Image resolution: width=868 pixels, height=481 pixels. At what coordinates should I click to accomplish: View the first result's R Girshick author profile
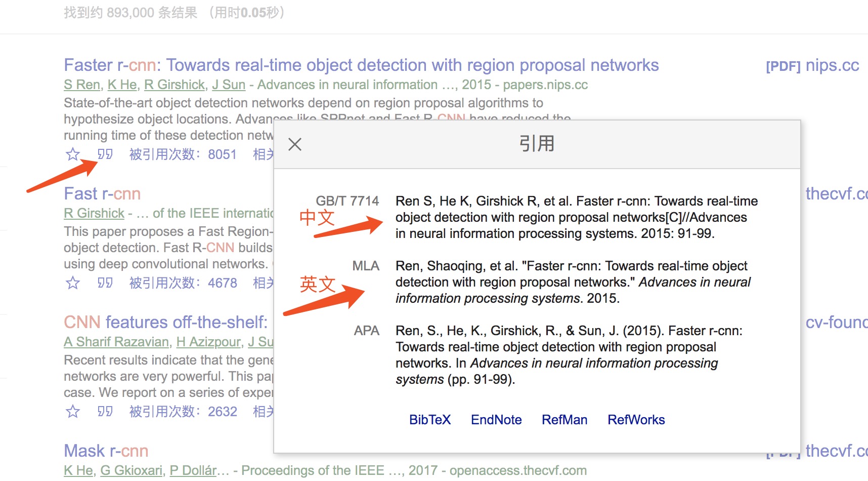175,85
